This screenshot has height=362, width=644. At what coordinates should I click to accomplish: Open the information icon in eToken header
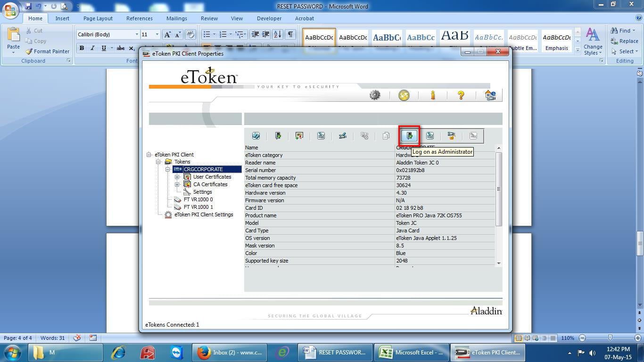point(433,95)
